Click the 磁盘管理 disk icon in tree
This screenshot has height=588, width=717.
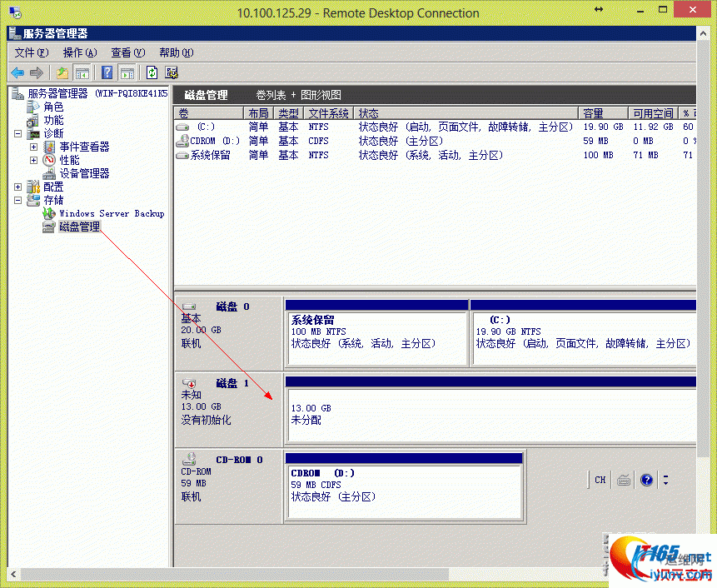(x=49, y=227)
